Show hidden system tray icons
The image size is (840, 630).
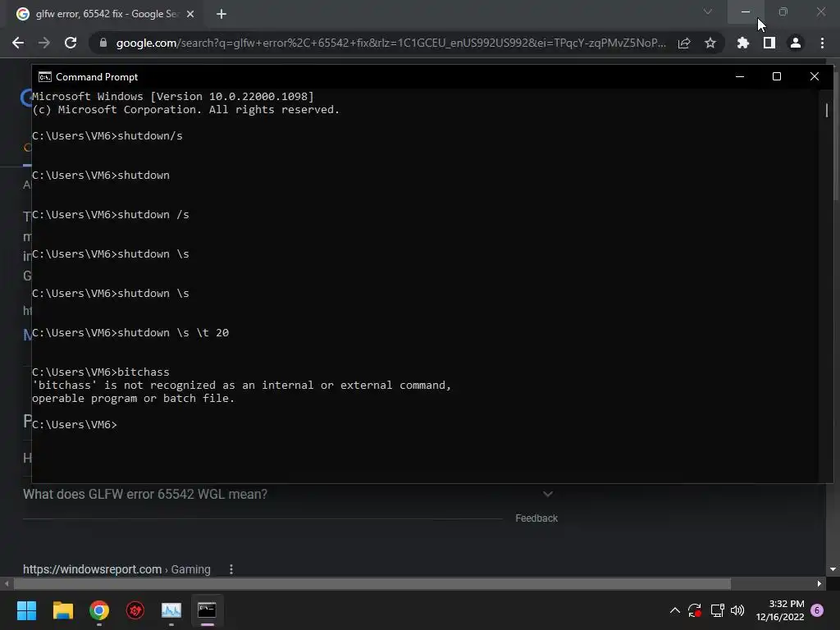coord(675,610)
